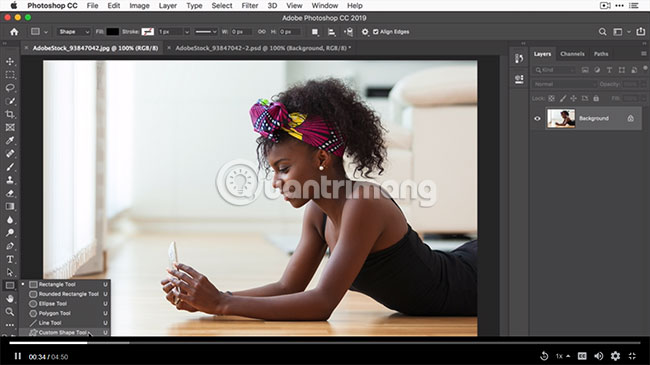
Task: Open playback speed 1x selector
Action: 563,356
